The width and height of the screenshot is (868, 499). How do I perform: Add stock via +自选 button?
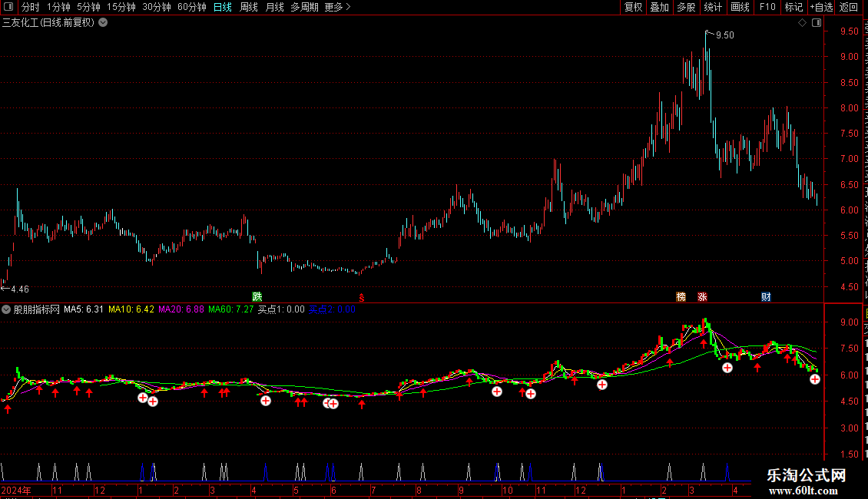click(x=821, y=7)
